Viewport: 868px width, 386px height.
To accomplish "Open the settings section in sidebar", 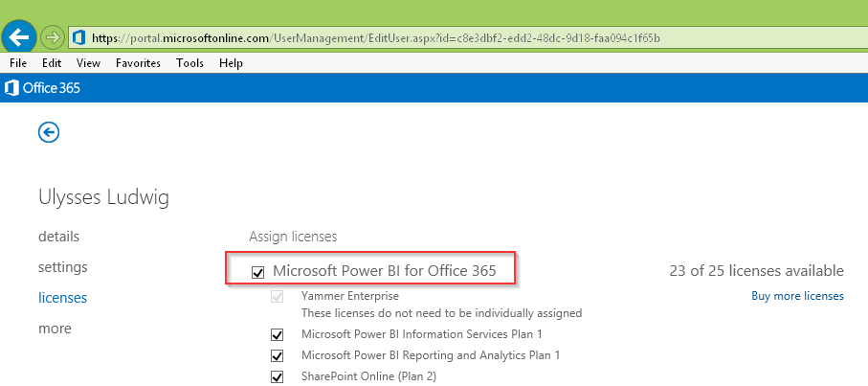I will tap(62, 267).
